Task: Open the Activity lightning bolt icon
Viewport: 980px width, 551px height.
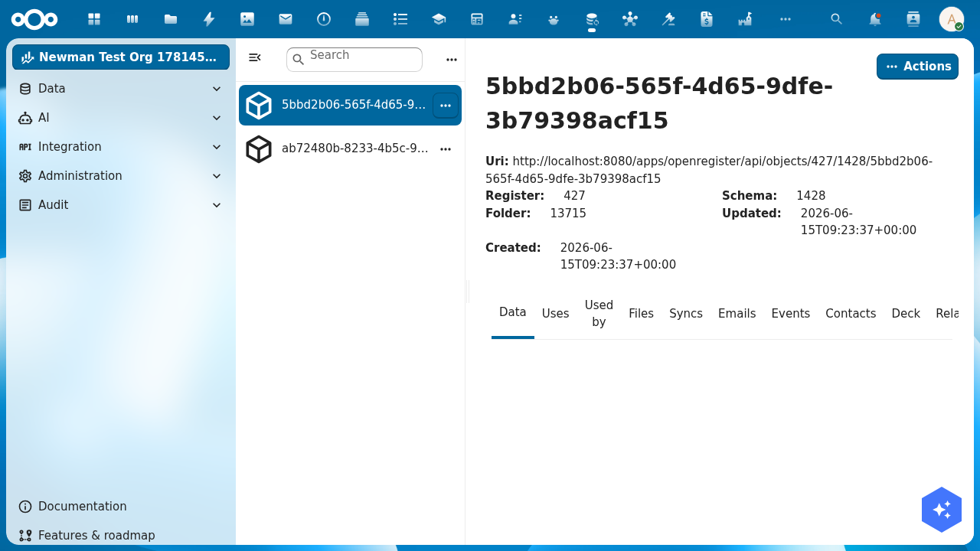Action: pos(209,19)
